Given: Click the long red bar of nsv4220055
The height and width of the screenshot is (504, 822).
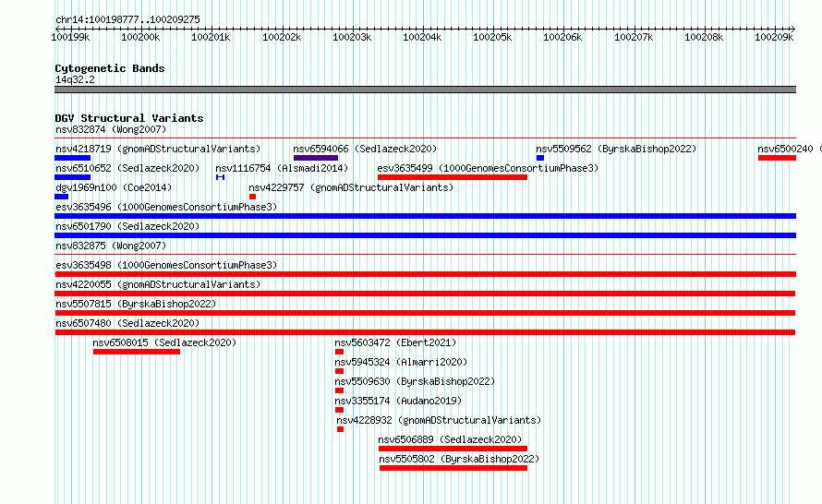Looking at the screenshot, I should pos(425,294).
